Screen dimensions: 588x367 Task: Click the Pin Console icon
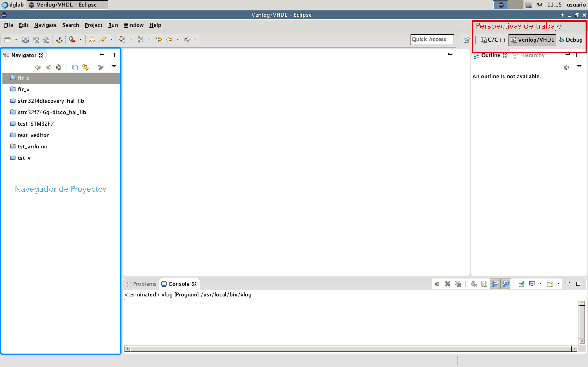coord(521,284)
